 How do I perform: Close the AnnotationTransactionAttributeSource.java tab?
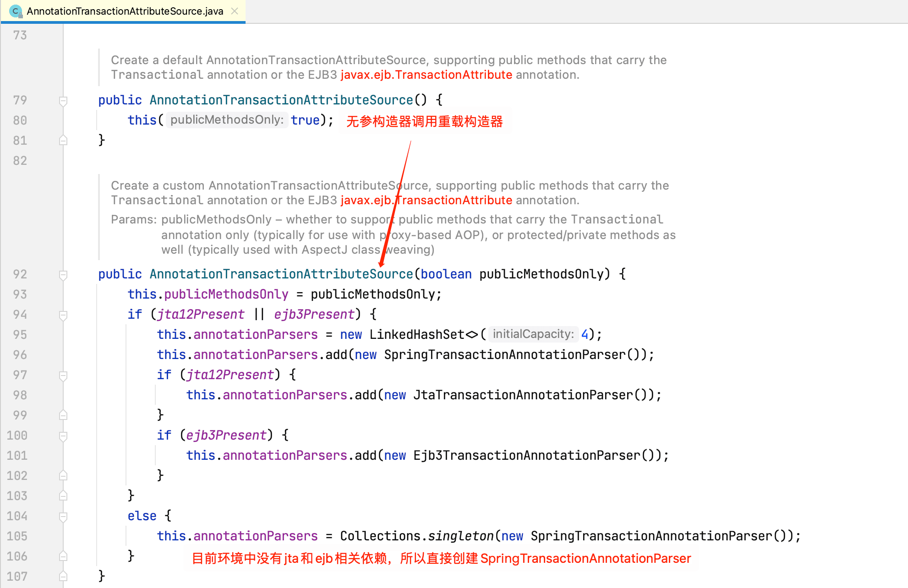[235, 11]
